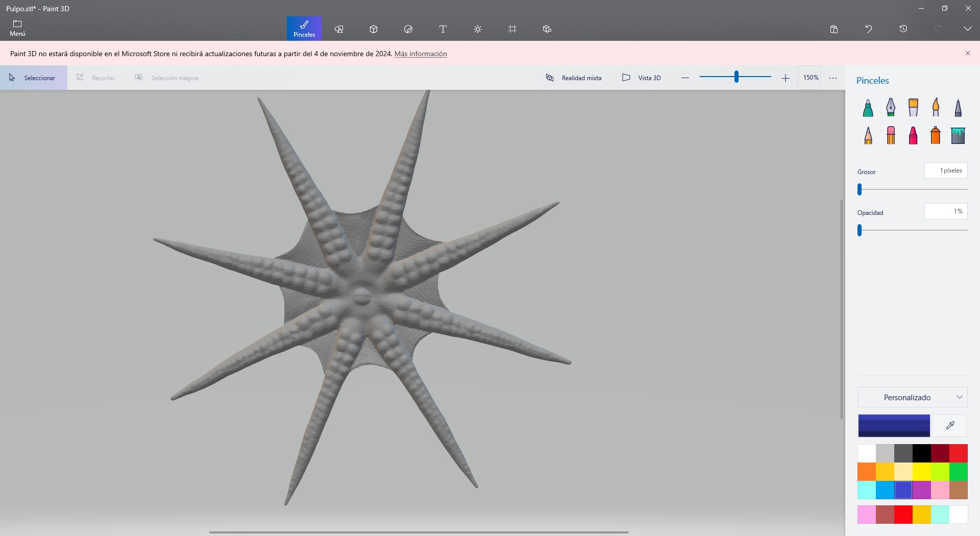Select the Fill bucket tool

(958, 136)
